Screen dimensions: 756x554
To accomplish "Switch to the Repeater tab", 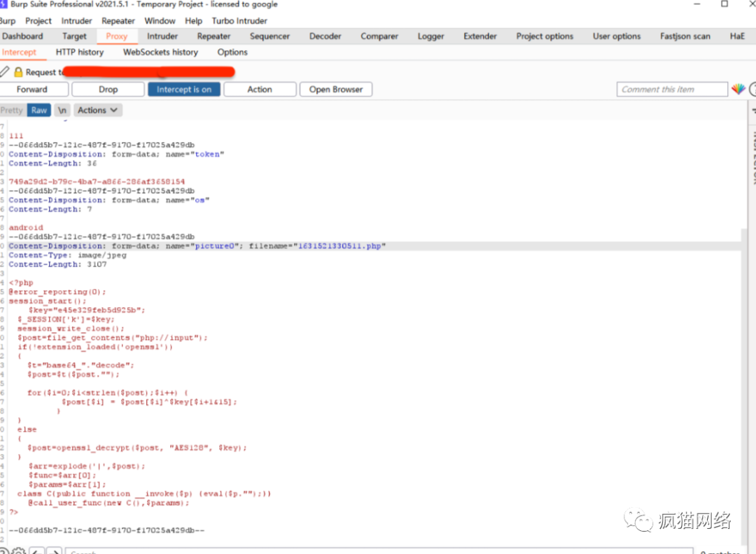I will pyautogui.click(x=213, y=36).
